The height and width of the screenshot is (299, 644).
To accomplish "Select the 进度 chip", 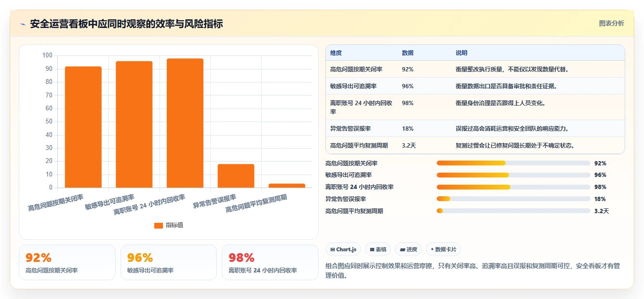I will [x=408, y=249].
